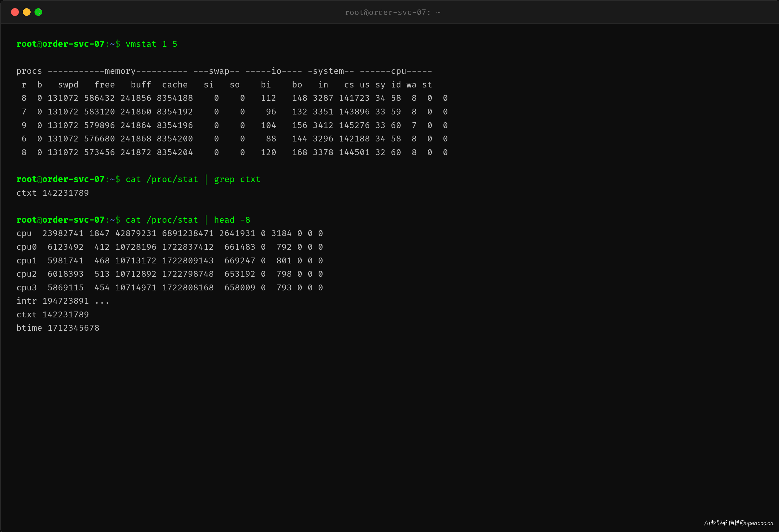This screenshot has height=532, width=779.
Task: Click free value 583120
Action: (99, 112)
